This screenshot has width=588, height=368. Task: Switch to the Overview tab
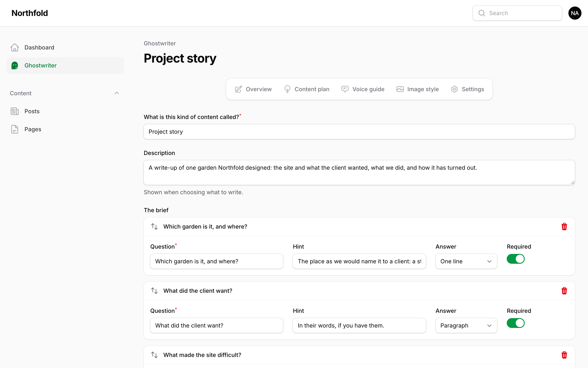point(253,89)
